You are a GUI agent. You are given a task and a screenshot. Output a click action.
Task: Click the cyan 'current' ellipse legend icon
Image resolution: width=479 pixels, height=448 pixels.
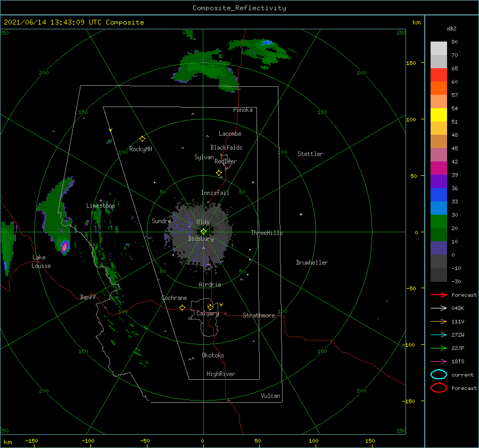coord(439,374)
